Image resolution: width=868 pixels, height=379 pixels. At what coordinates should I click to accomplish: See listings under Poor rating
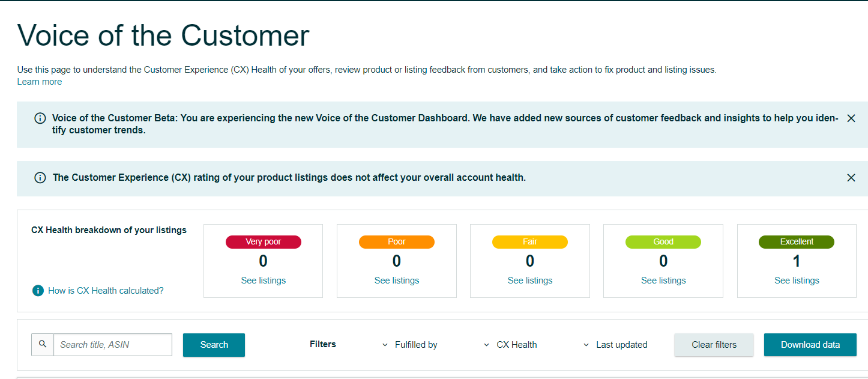(x=397, y=280)
